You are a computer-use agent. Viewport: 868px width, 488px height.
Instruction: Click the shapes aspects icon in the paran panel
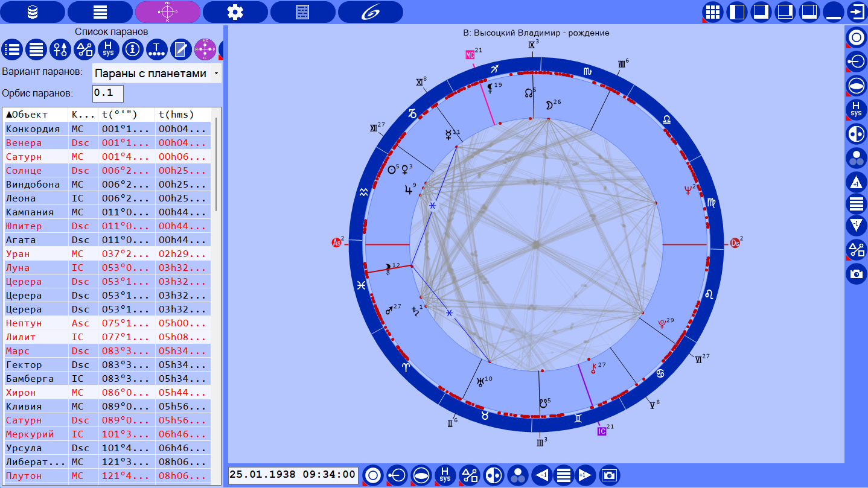tap(85, 49)
